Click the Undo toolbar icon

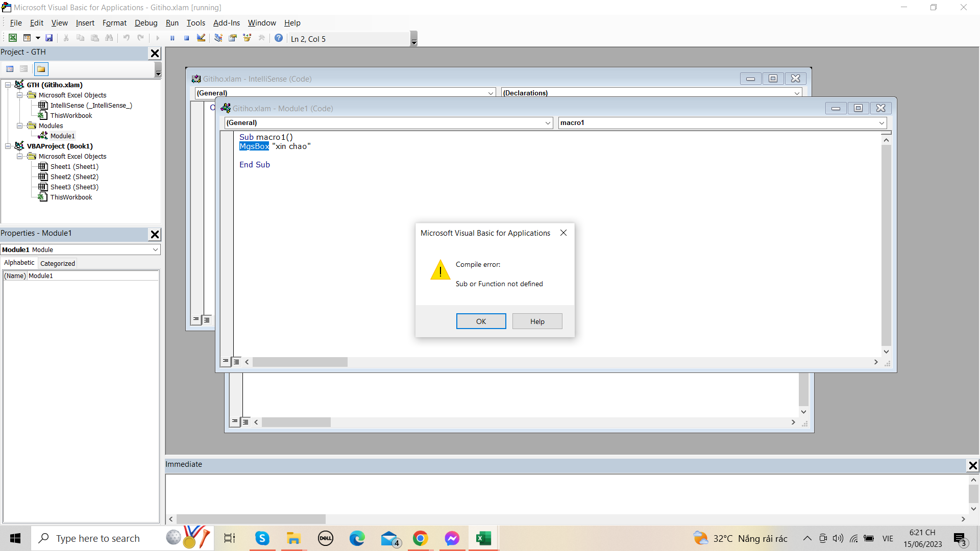pos(126,38)
